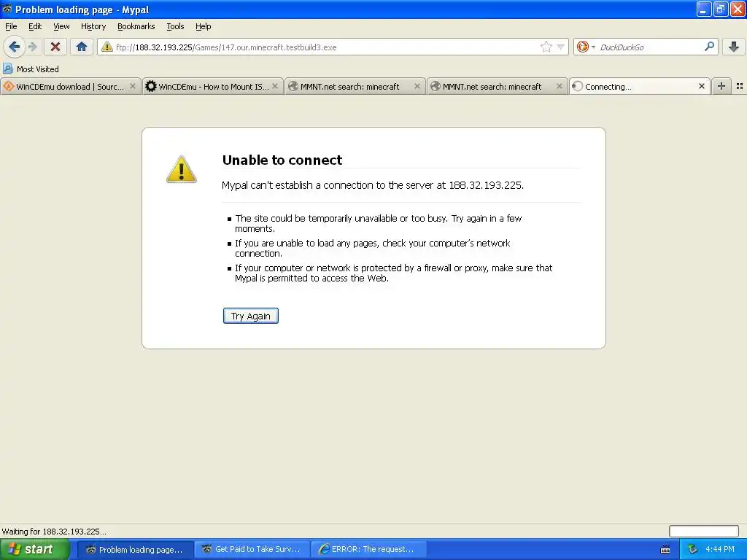This screenshot has width=747, height=560.
Task: Go back with the Back arrow button
Action: (14, 47)
